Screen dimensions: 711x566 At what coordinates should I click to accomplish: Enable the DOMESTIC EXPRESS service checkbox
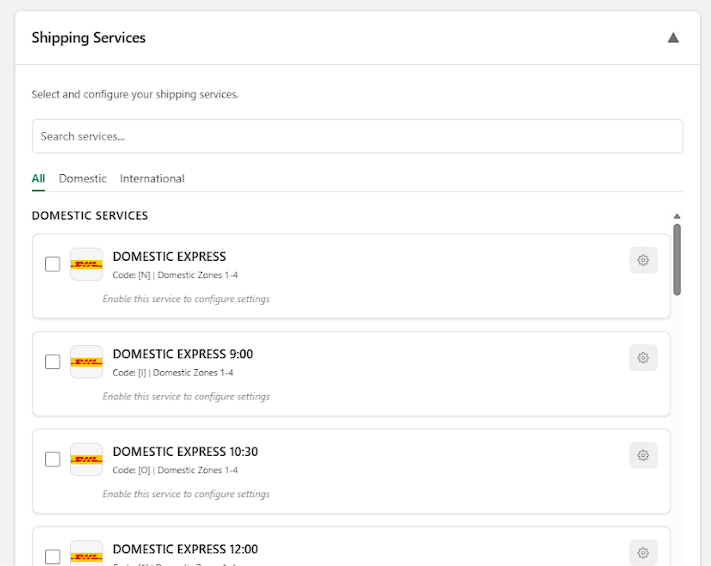(x=53, y=264)
